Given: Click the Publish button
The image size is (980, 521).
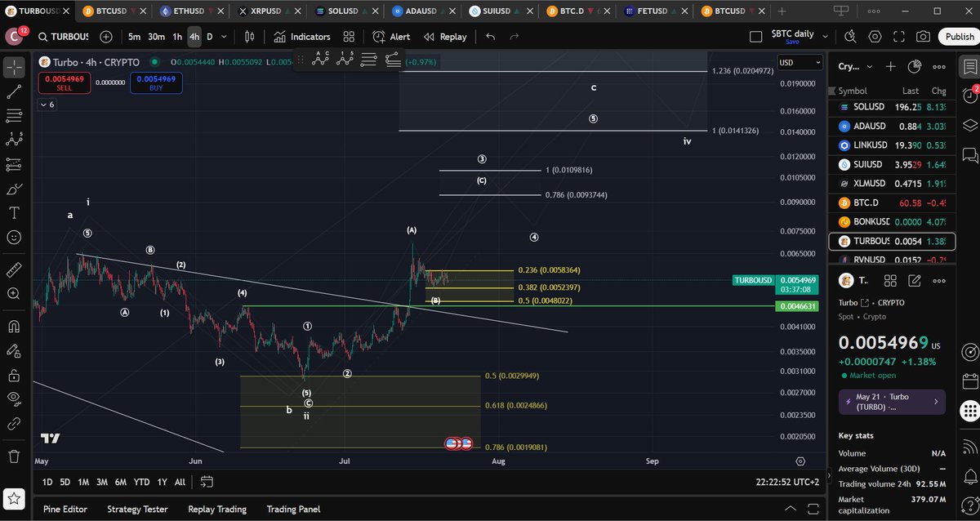Looking at the screenshot, I should coord(957,37).
